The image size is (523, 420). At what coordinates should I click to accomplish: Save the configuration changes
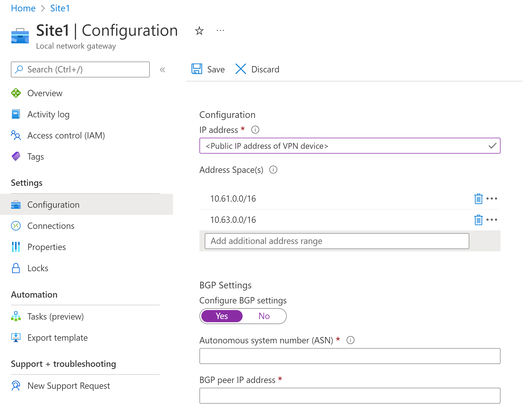pyautogui.click(x=208, y=69)
